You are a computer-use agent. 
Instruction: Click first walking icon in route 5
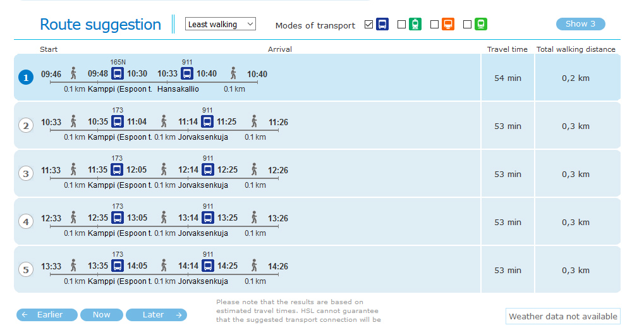(x=73, y=266)
